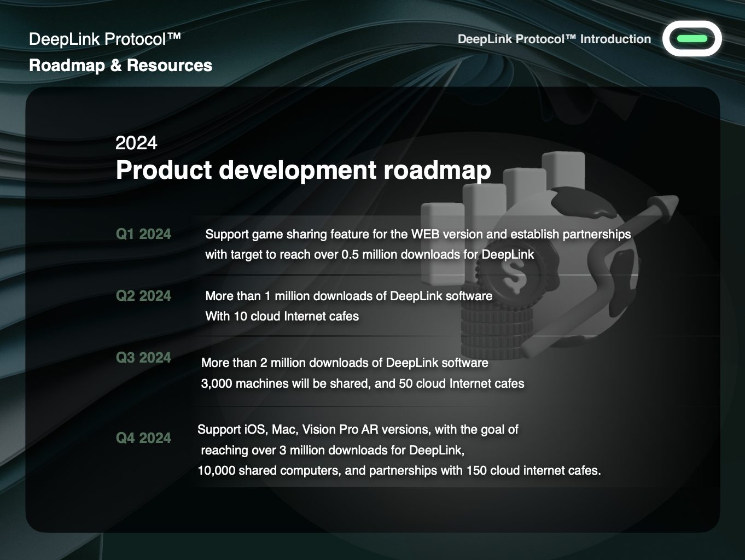745x560 pixels.
Task: Click the green pill logo icon
Action: click(692, 39)
